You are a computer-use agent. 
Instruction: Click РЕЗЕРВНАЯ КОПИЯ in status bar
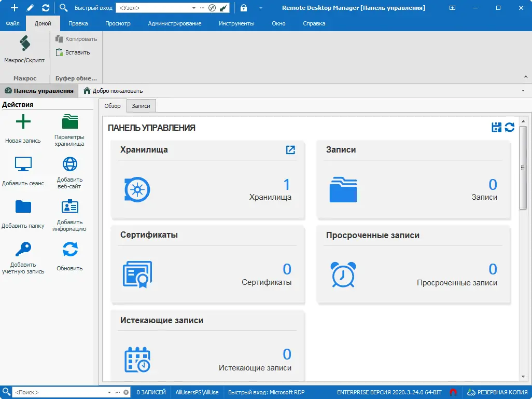click(497, 392)
